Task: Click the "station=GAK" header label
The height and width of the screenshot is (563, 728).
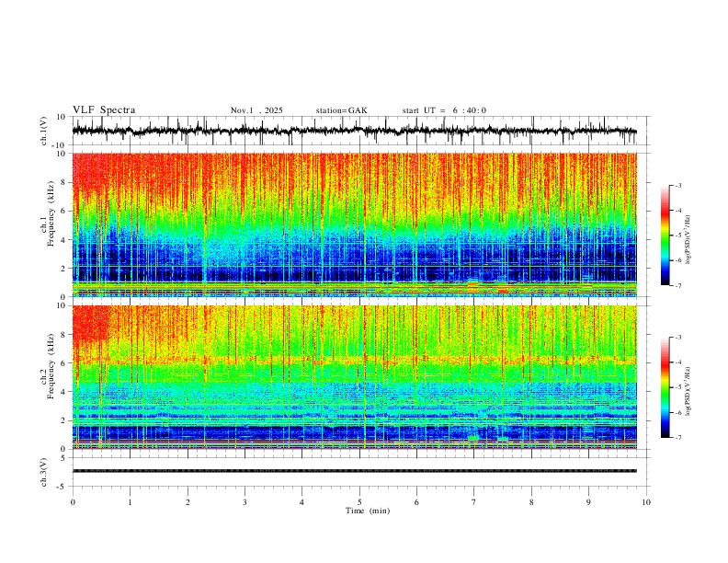Action: point(341,110)
